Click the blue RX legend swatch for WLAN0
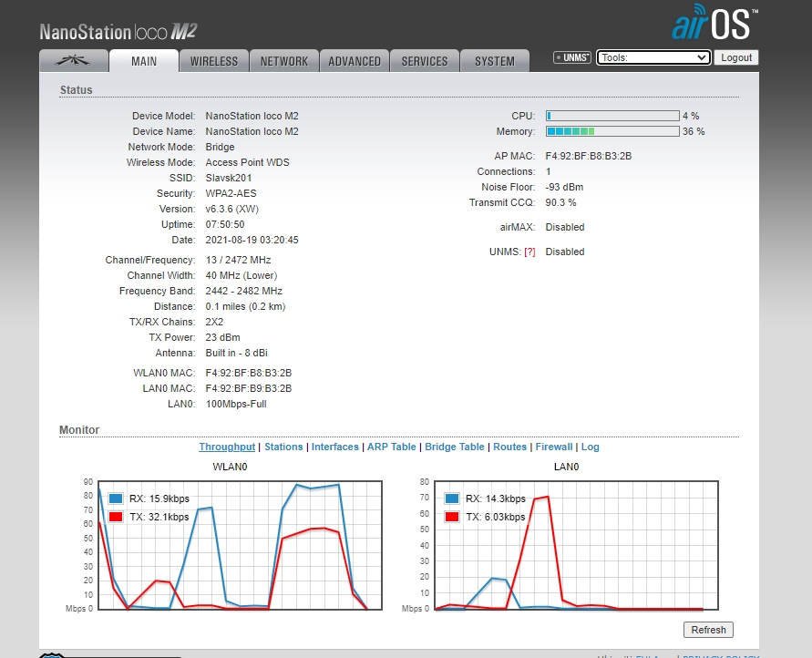Viewport: 812px width, 658px height. 116,499
